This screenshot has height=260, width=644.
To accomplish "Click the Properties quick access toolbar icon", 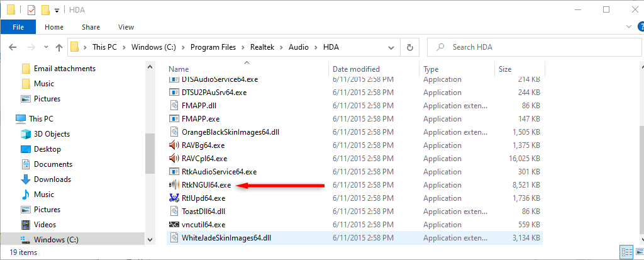I will tap(31, 9).
